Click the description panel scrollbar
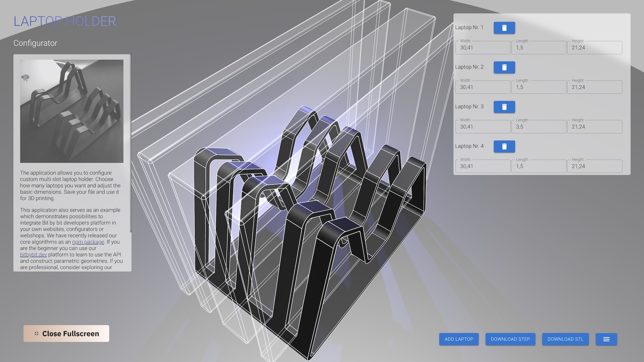644x362 pixels. [x=130, y=143]
